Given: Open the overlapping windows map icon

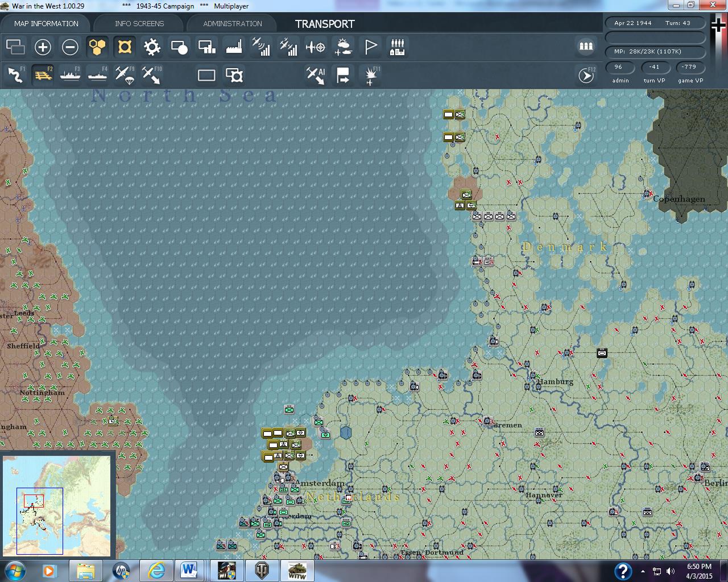Looking at the screenshot, I should point(15,47).
